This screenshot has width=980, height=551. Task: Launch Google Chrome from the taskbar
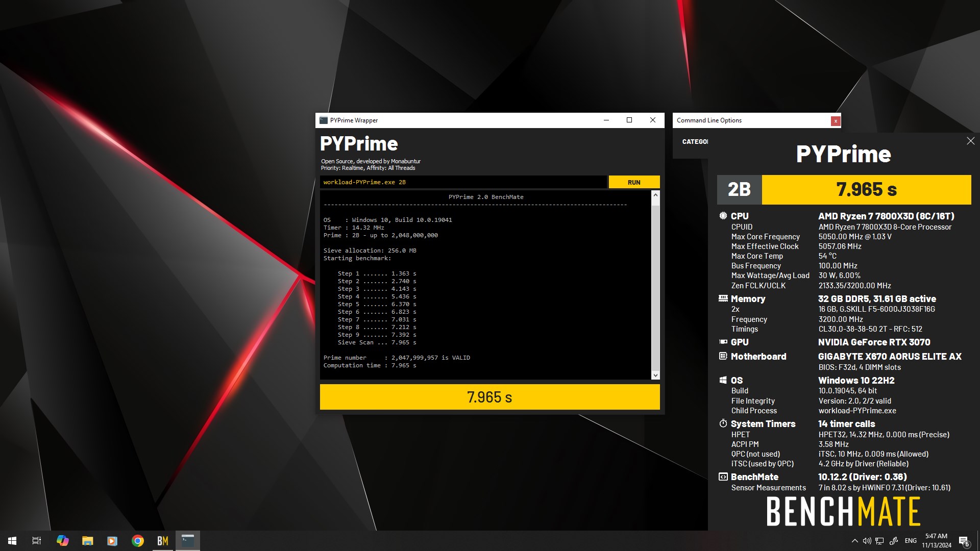pyautogui.click(x=137, y=541)
